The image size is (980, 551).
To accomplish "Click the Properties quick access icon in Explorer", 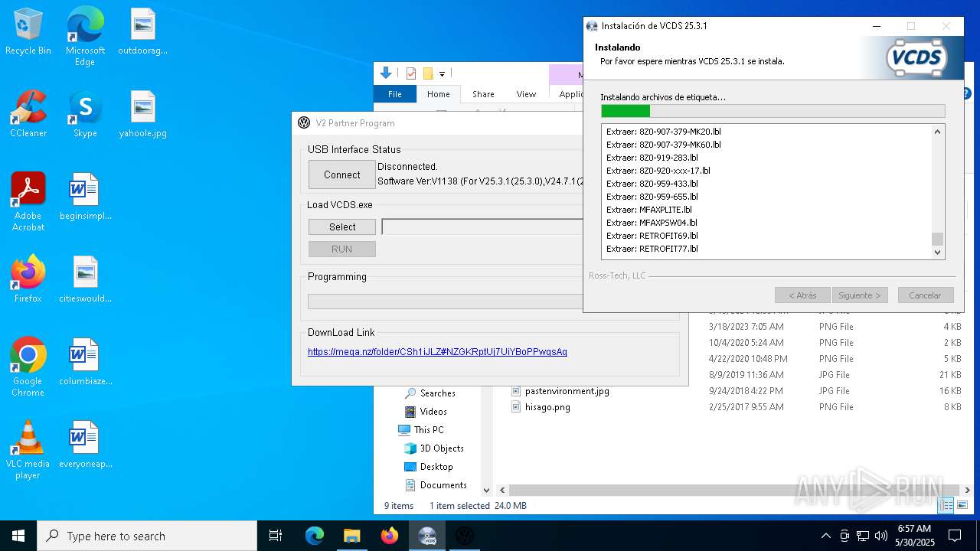I will [x=411, y=73].
